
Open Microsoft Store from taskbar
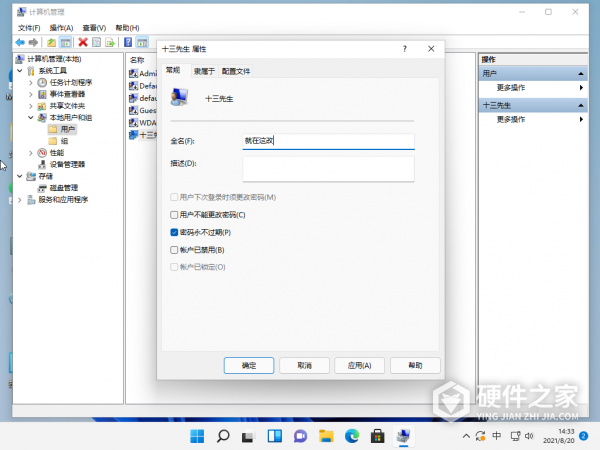[x=377, y=436]
